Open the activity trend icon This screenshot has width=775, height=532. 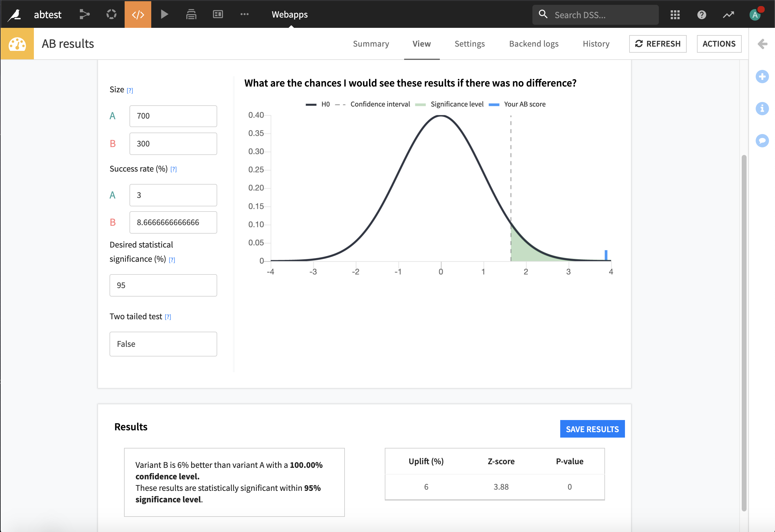(728, 15)
